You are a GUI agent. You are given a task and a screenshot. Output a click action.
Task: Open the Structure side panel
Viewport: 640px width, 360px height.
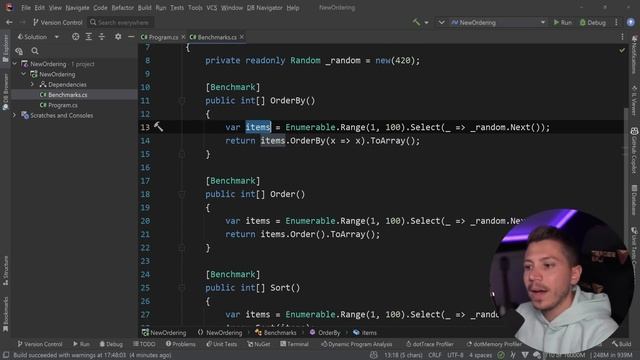(5, 271)
